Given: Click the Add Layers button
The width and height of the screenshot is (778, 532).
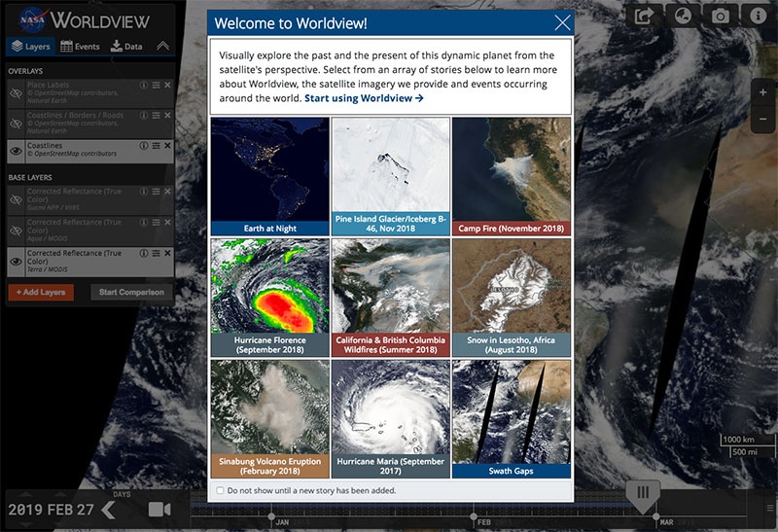Looking at the screenshot, I should (x=41, y=293).
